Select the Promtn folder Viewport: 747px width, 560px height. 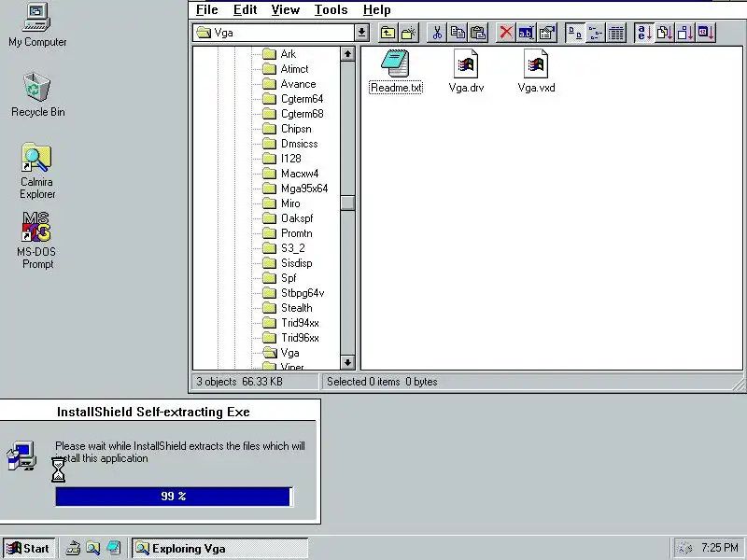pos(288,233)
